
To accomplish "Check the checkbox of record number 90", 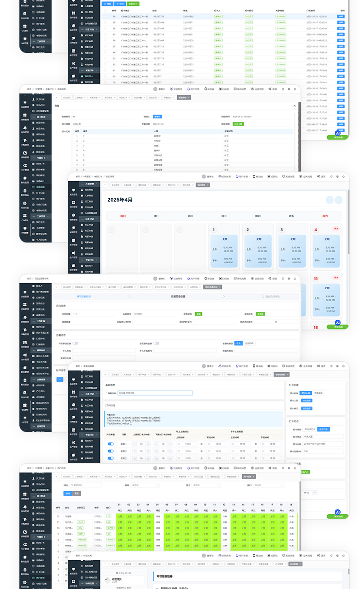I will coord(105,16).
